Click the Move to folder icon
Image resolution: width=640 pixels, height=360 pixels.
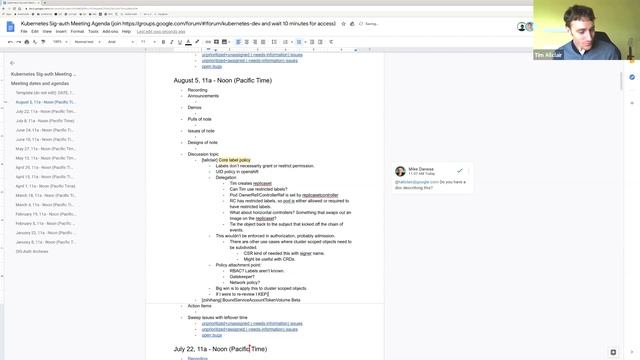[352, 24]
